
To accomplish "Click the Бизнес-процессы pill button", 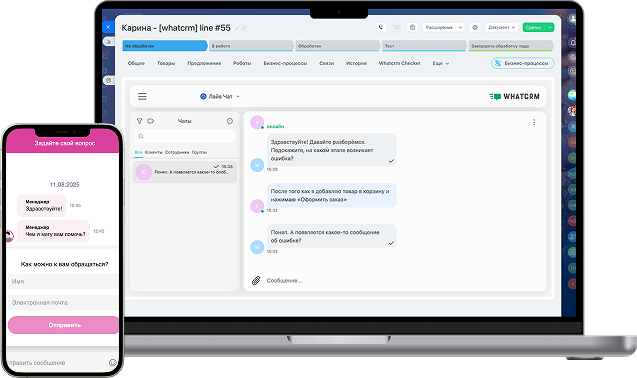I will coord(523,63).
